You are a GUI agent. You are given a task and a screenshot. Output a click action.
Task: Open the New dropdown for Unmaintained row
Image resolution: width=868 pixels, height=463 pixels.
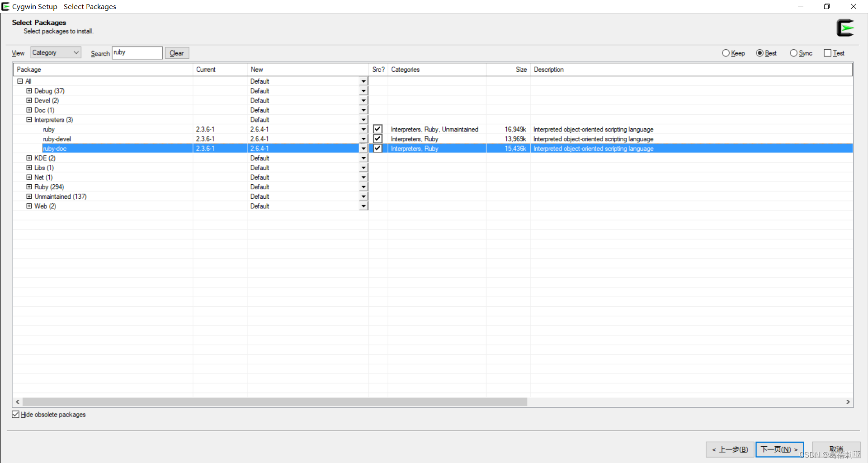pos(363,196)
